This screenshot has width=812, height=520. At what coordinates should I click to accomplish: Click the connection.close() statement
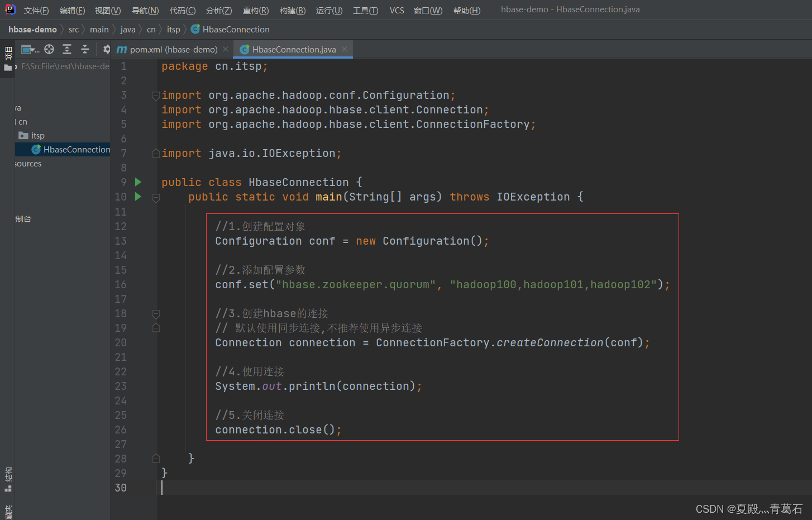click(x=278, y=430)
